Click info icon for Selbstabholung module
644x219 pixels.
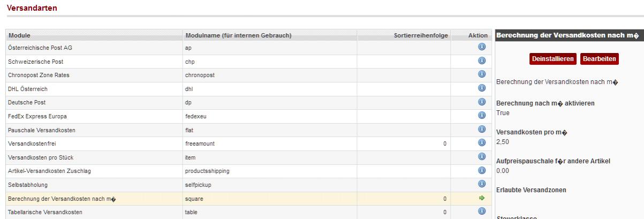(x=481, y=184)
